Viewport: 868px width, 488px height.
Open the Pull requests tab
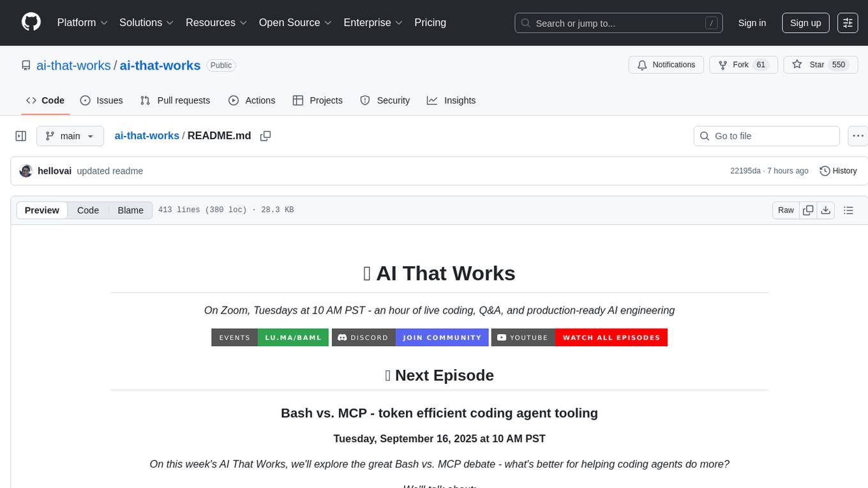point(175,100)
